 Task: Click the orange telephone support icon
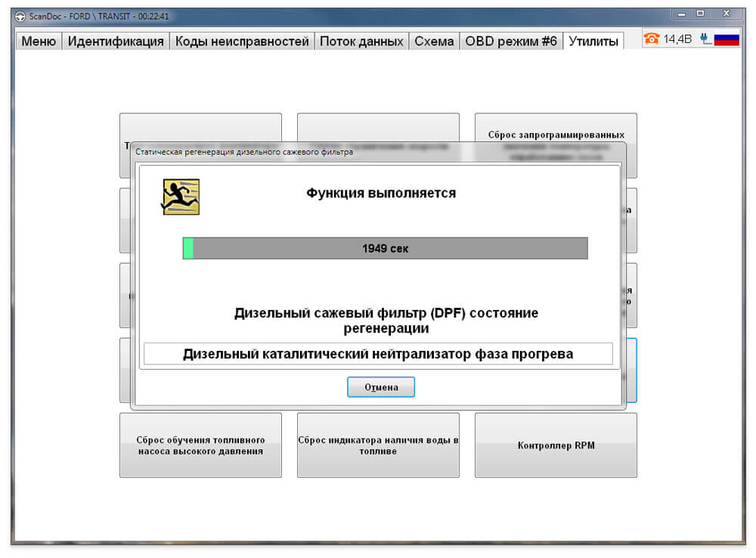pyautogui.click(x=652, y=39)
